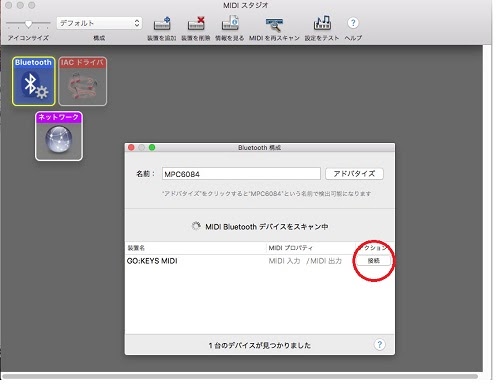Click the アドバタイズ button
This screenshot has width=500, height=388.
(x=354, y=174)
